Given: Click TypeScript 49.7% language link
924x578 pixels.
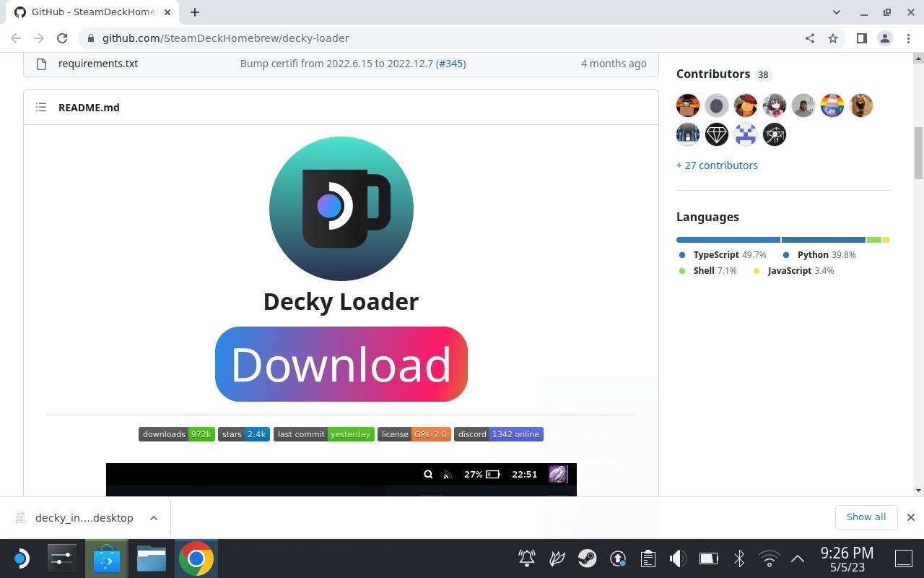Looking at the screenshot, I should tap(723, 255).
